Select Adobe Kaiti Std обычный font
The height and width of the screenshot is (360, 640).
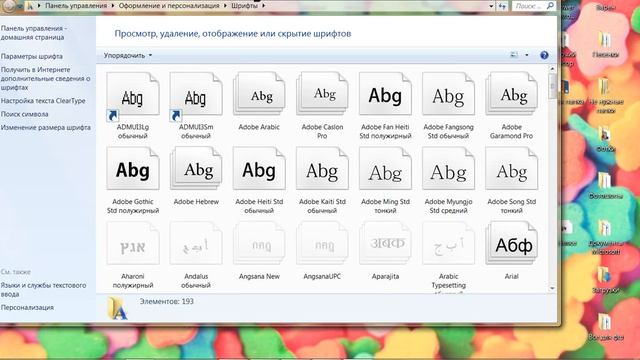322,169
